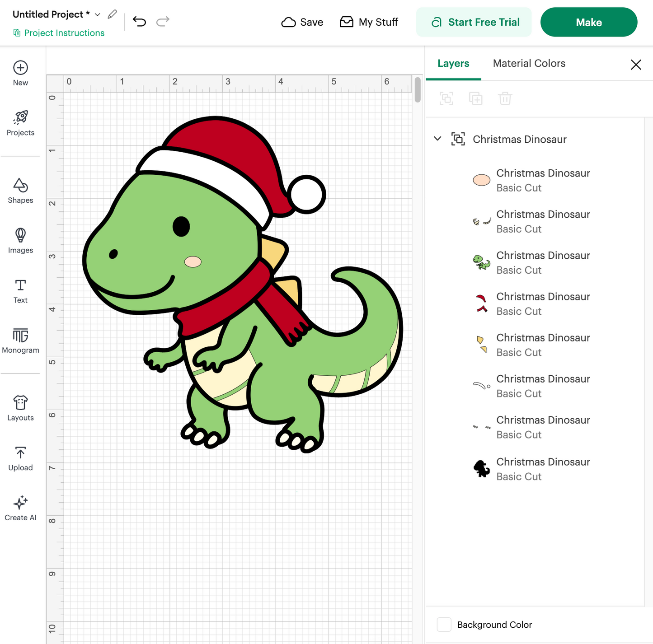
Task: Click Start Free Trial
Action: click(x=474, y=22)
